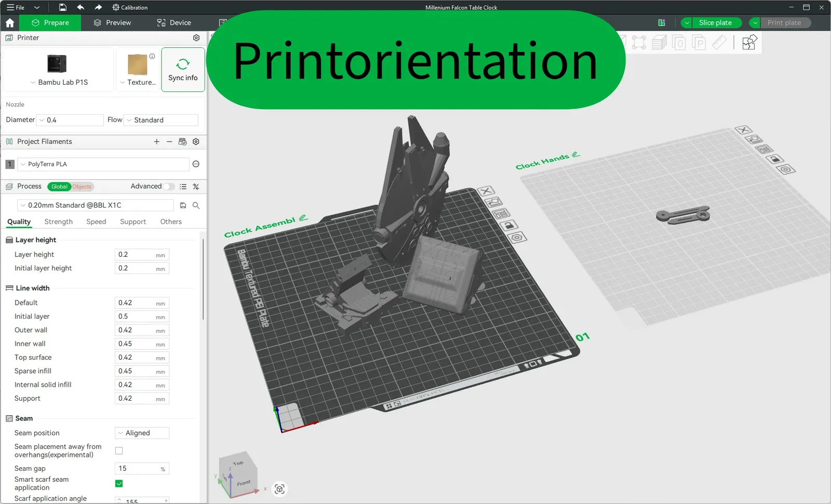Open the Seam position dropdown

[142, 433]
